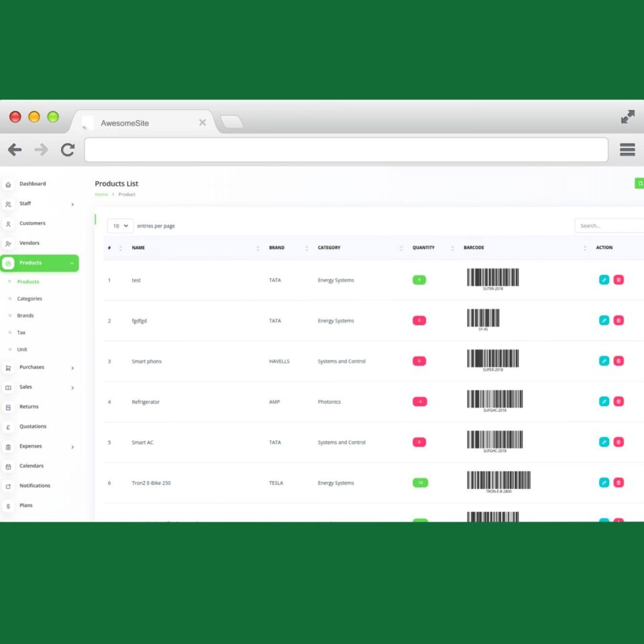Image resolution: width=644 pixels, height=644 pixels.
Task: Open the browser hamburger menu
Action: point(627,150)
